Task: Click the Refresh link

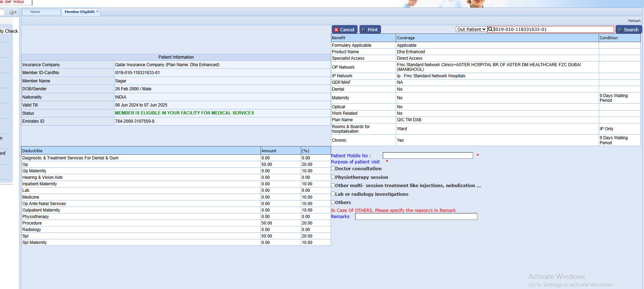Action: coord(634,21)
